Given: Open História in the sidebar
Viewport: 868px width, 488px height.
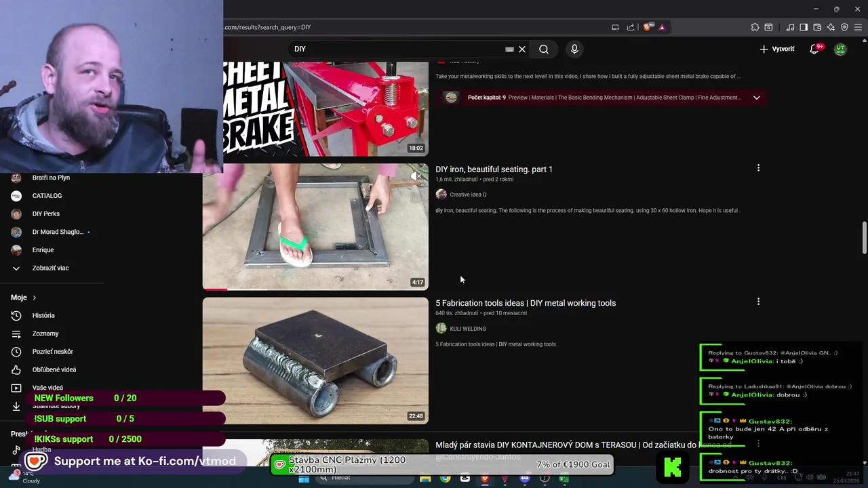Looking at the screenshot, I should click(x=43, y=315).
